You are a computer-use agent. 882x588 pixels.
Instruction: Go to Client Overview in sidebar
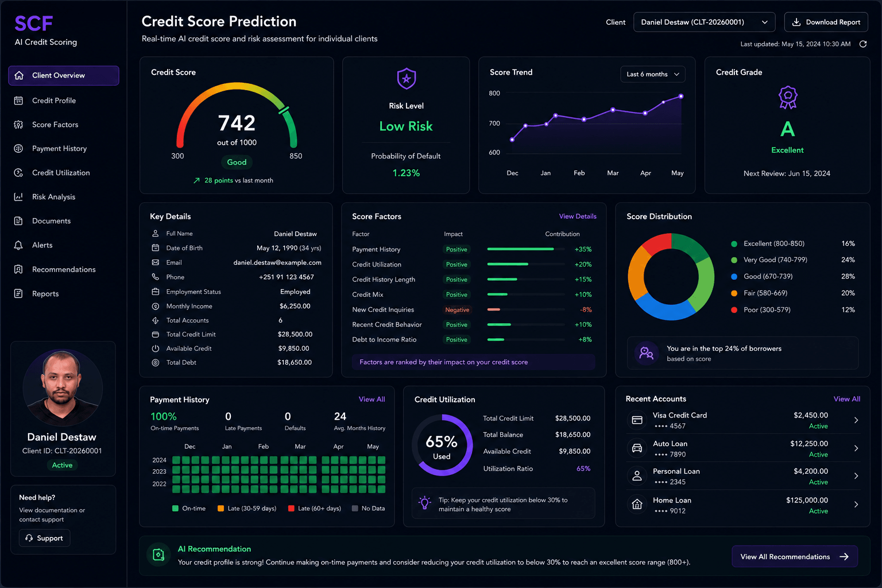pyautogui.click(x=64, y=76)
